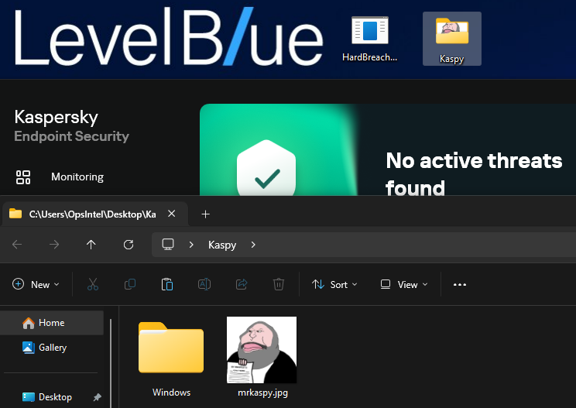Select the mrkaspy.jpg image thumbnail
The height and width of the screenshot is (408, 576).
click(x=262, y=357)
